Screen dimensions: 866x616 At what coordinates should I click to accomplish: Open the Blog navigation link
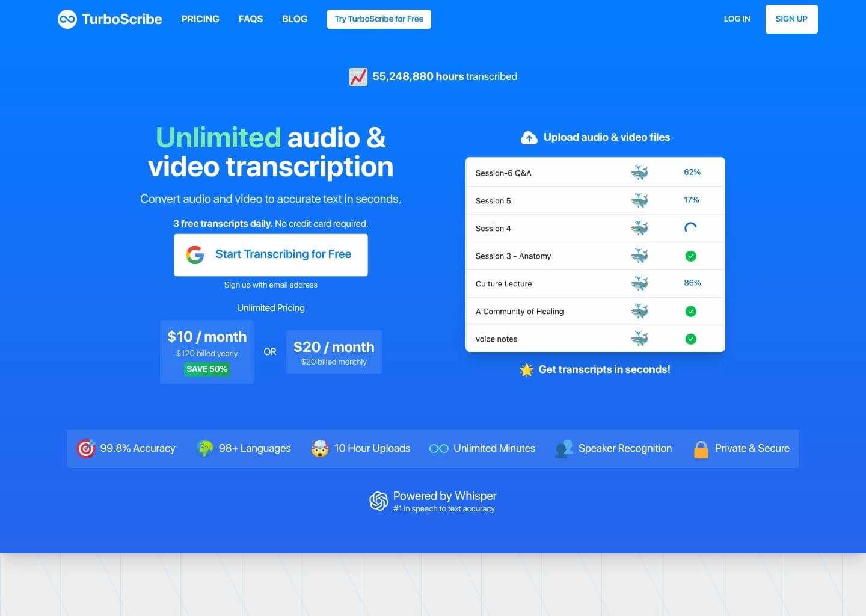(295, 19)
